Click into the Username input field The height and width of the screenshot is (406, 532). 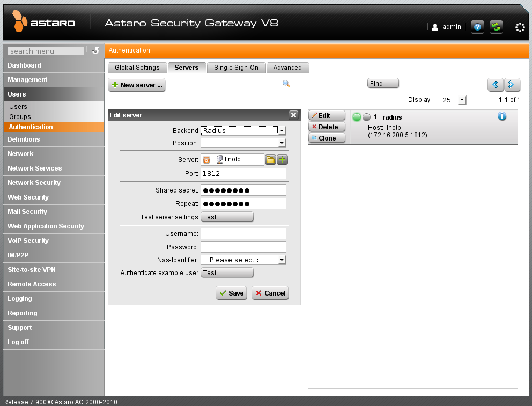(x=243, y=233)
